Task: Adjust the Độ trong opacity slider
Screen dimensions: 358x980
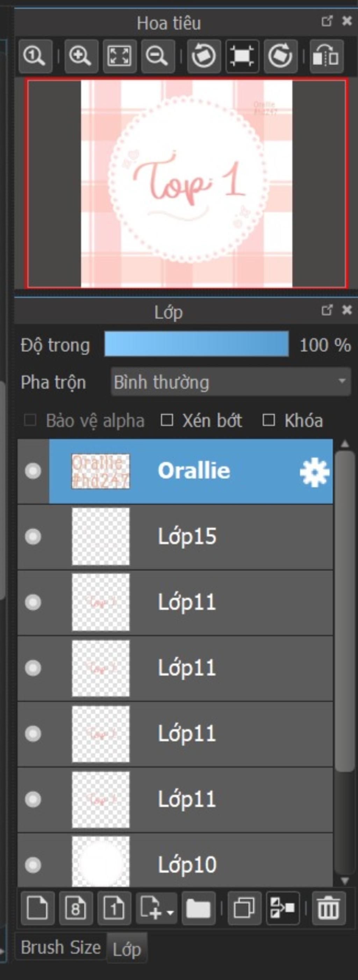Action: click(x=196, y=344)
